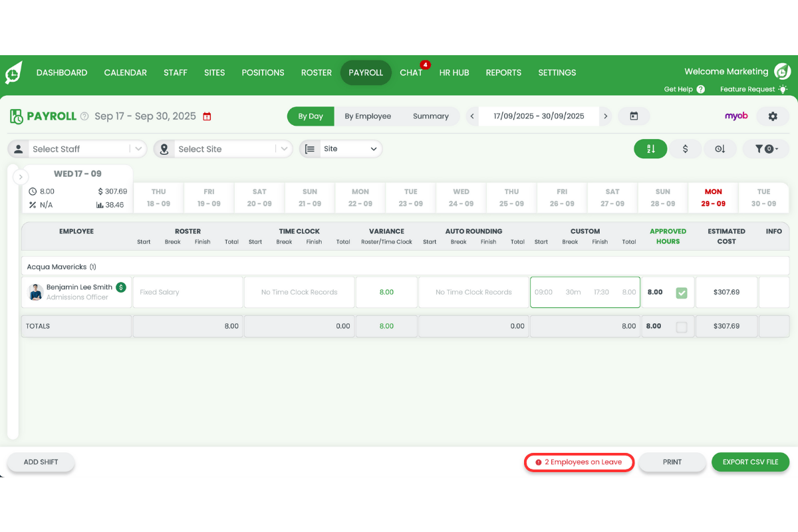Open the settings gear icon
The height and width of the screenshot is (532, 798).
tap(773, 116)
